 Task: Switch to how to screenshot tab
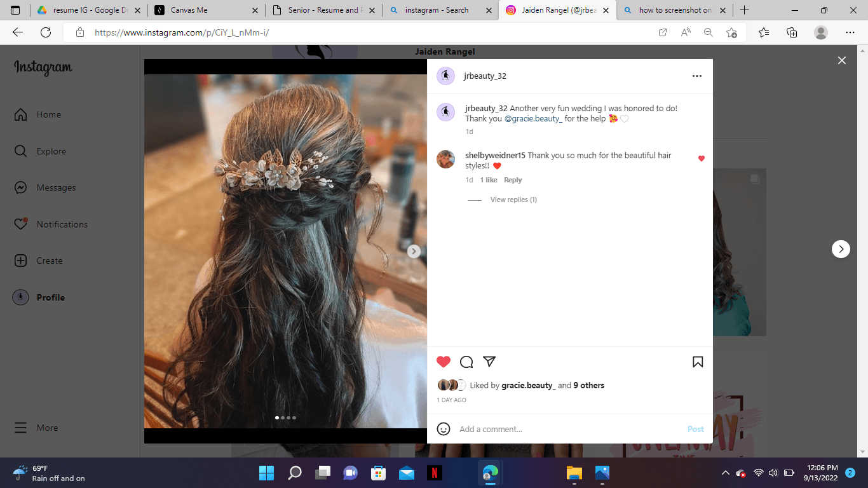click(674, 10)
